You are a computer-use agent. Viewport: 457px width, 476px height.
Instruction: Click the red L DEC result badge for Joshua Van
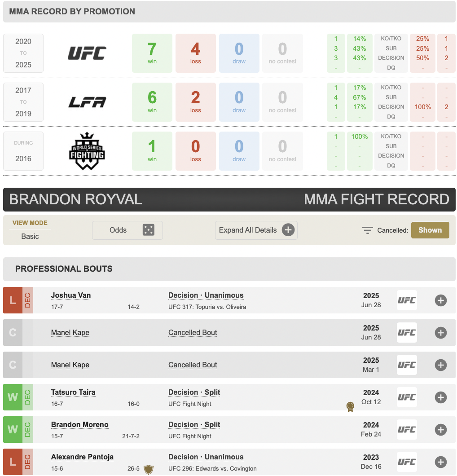coord(18,300)
